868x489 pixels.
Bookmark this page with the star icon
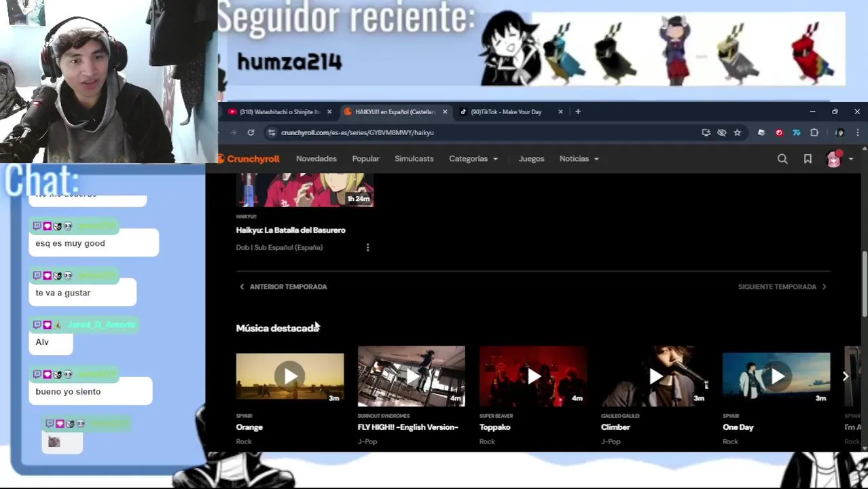tap(737, 132)
